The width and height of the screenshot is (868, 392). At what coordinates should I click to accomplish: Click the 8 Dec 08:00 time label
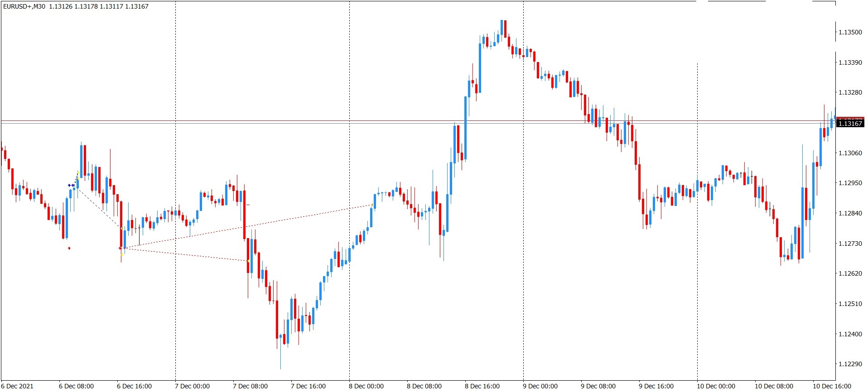pyautogui.click(x=424, y=386)
